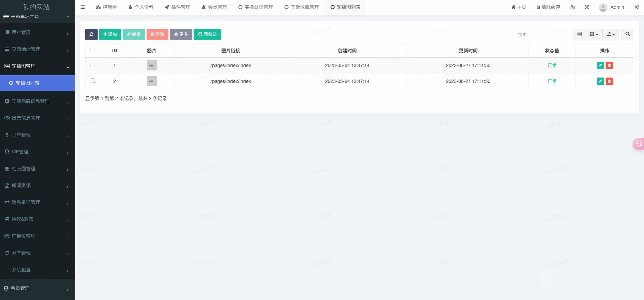644x300 pixels.
Task: Select the checkbox for row ID 2
Action: (x=93, y=81)
